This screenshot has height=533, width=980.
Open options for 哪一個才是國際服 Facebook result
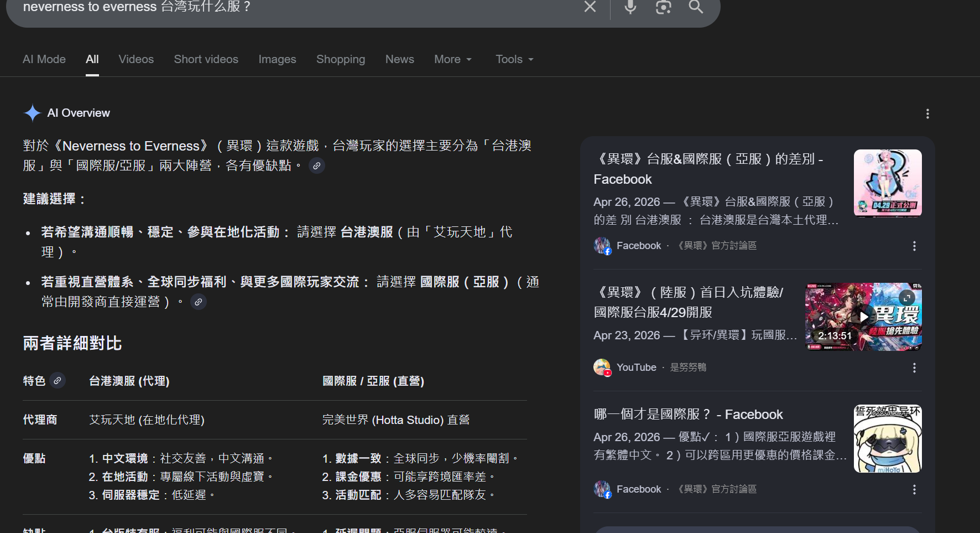pyautogui.click(x=914, y=489)
